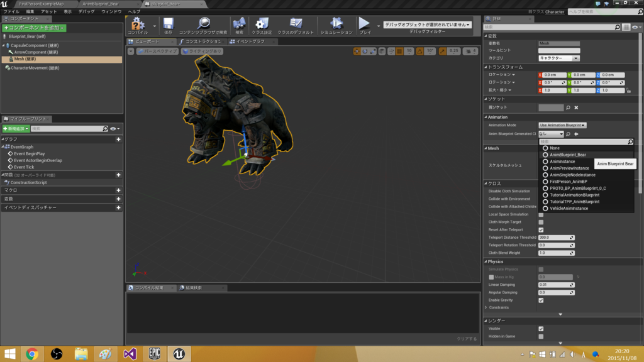Image resolution: width=644 pixels, height=362 pixels.
Task: Click the Lit (ライティングあり) view mode button
Action: (202, 52)
